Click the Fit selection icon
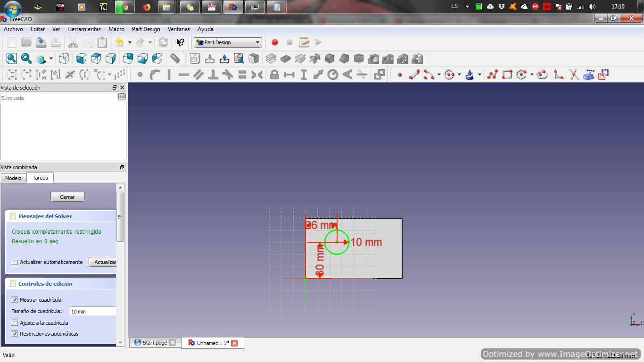 coord(26,58)
